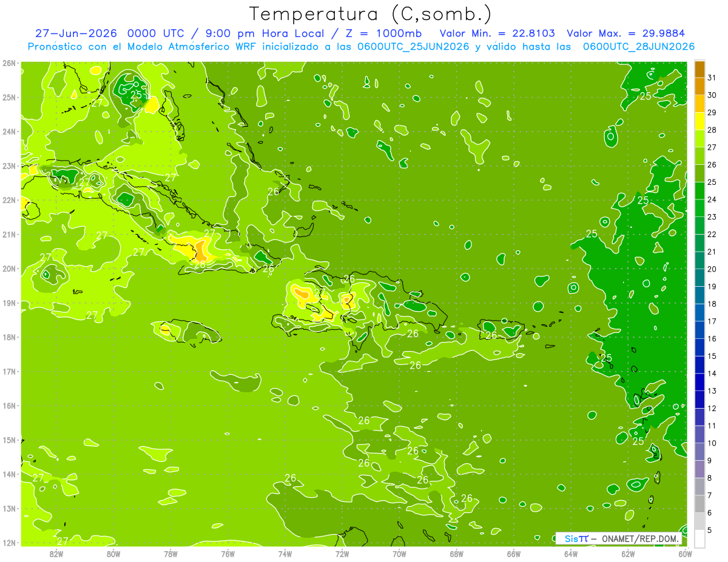Click the "76W" longitude axis label

(x=227, y=554)
